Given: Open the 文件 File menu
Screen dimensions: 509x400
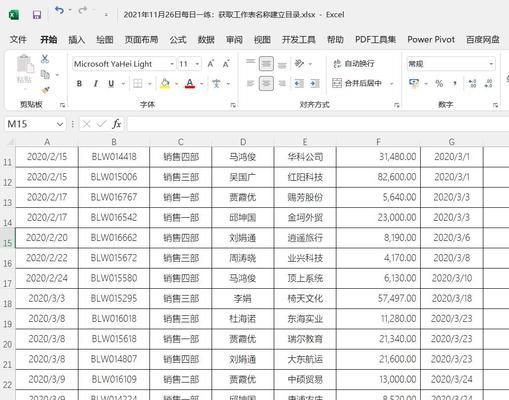Looking at the screenshot, I should 18,39.
